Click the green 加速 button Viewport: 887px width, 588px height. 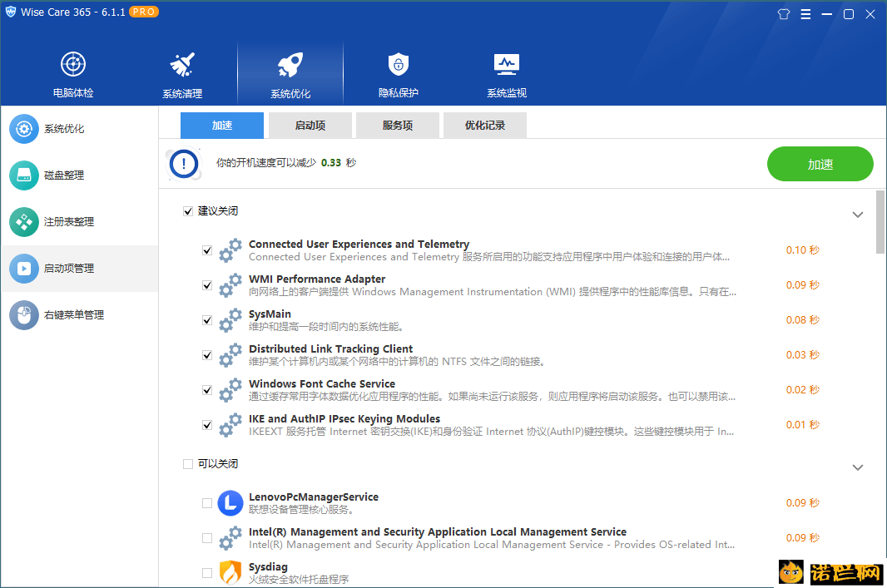(820, 164)
